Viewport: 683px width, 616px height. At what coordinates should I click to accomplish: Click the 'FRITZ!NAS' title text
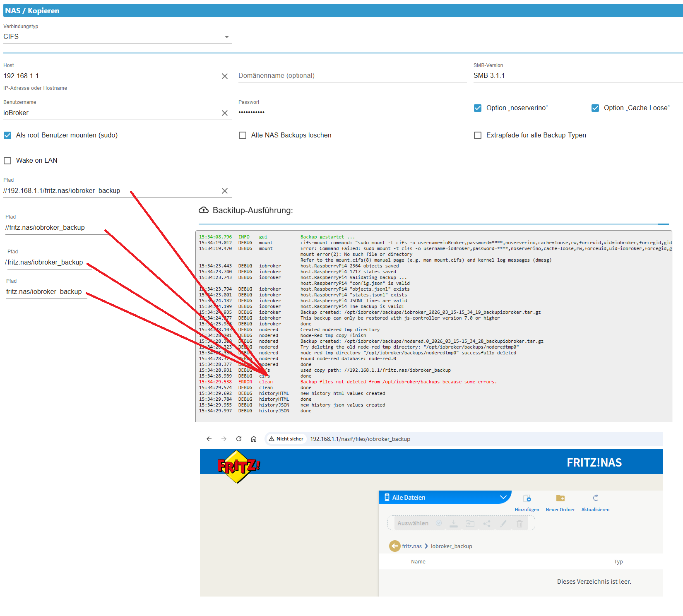(594, 462)
